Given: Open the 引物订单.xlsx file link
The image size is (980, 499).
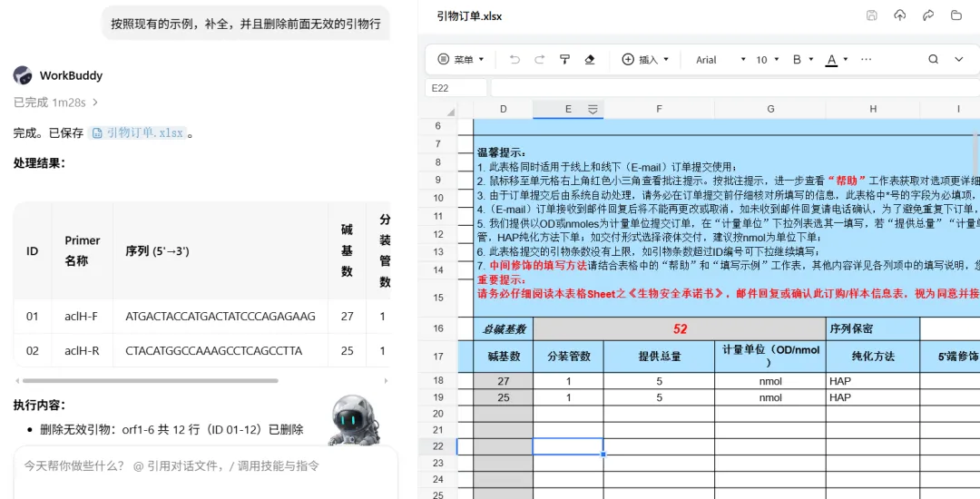Looking at the screenshot, I should (138, 133).
